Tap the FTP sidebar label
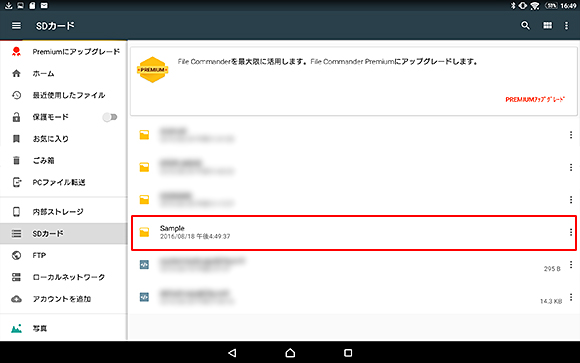Viewport: 580px width, 363px height. pos(39,255)
